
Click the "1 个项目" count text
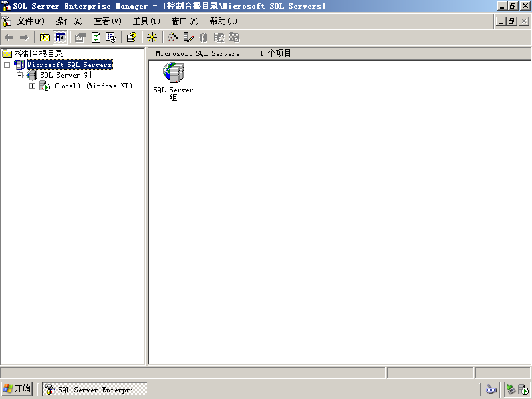pyautogui.click(x=275, y=53)
